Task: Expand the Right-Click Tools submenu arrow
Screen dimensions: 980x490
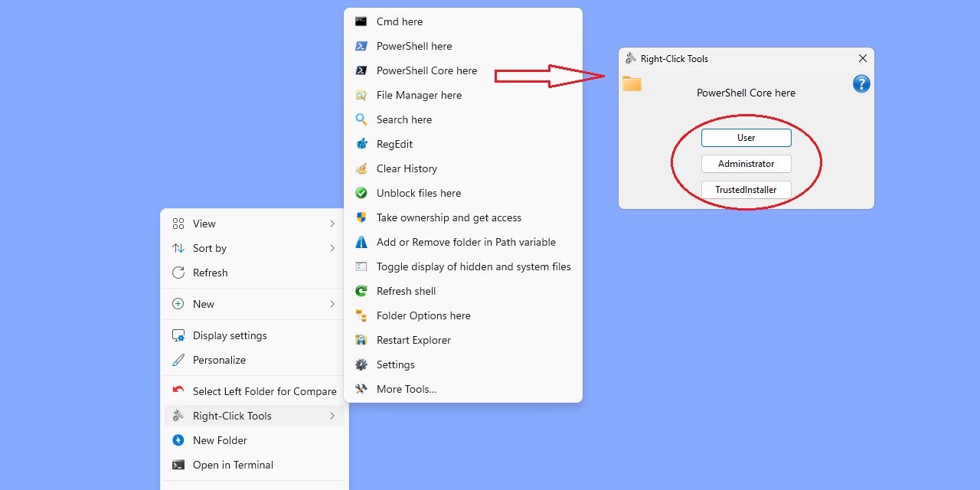Action: (332, 416)
